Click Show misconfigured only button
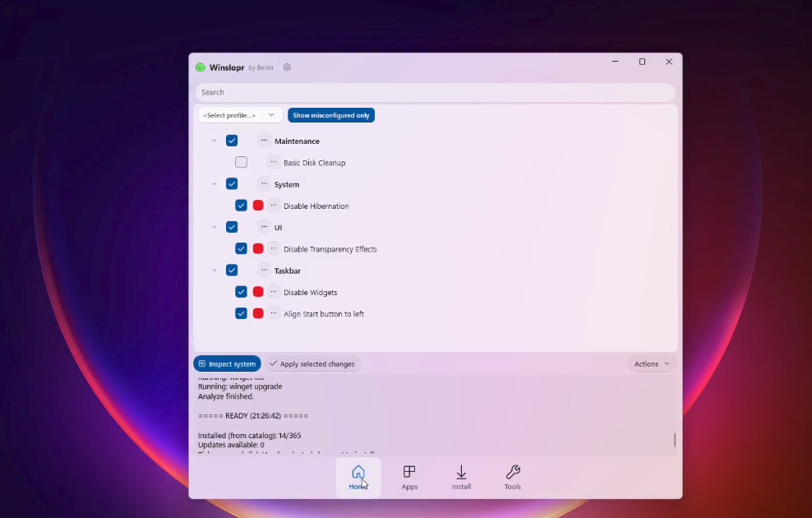Screen dimensions: 812x518 coord(331,115)
